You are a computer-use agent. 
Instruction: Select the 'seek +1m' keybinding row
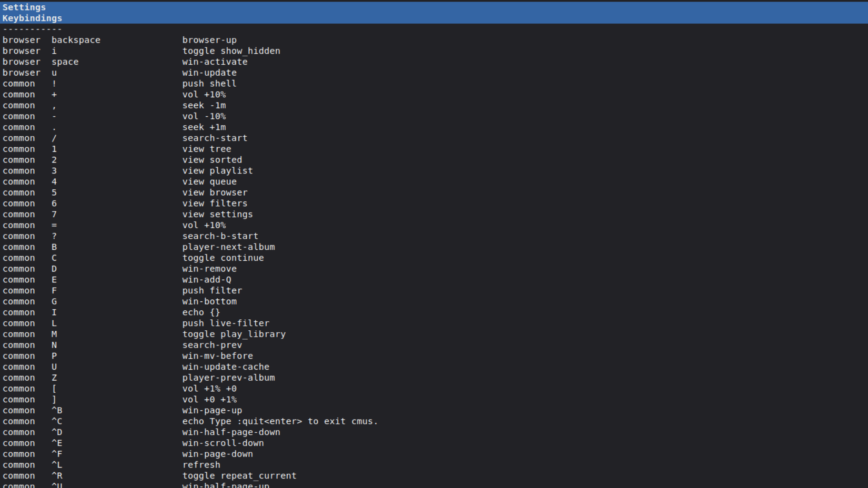[434, 127]
